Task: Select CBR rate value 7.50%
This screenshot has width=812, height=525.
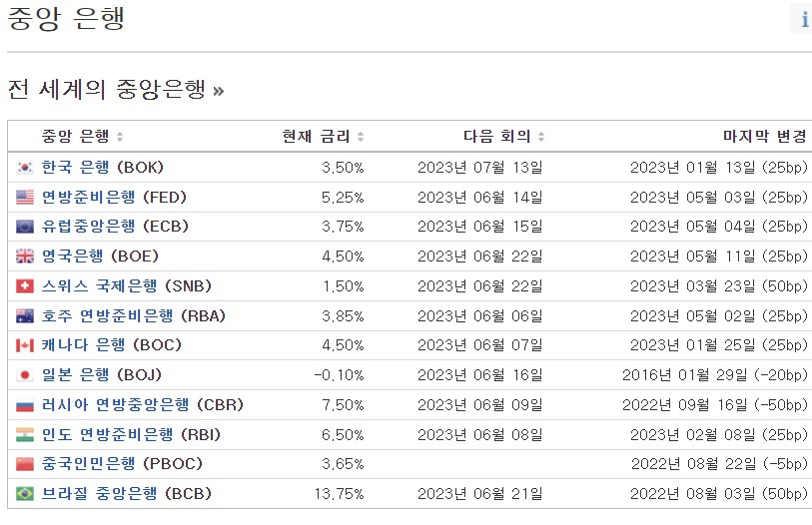Action: (343, 405)
